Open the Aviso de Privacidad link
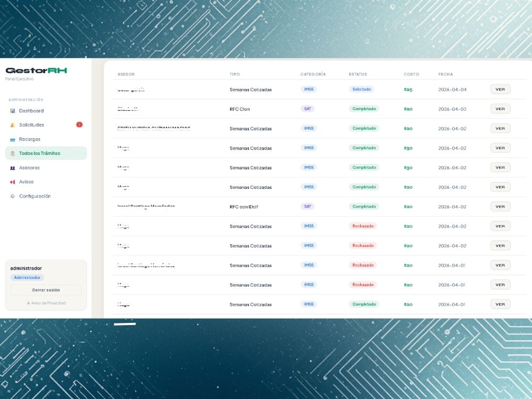Screen dimensions: 532x399 coord(46,303)
